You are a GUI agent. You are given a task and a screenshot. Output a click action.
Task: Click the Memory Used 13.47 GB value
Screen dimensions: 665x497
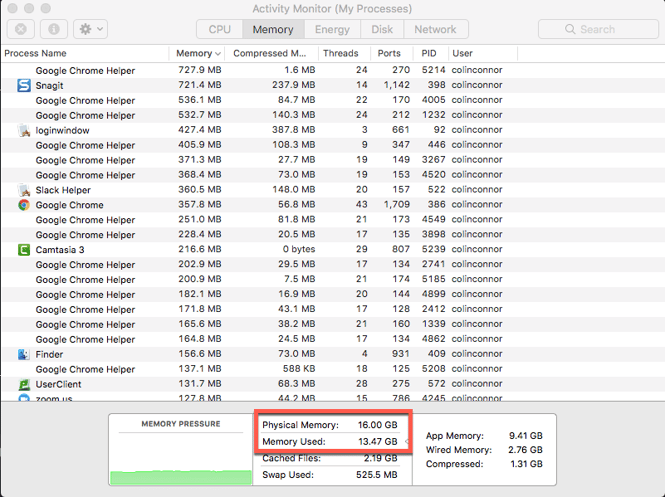pyautogui.click(x=378, y=441)
